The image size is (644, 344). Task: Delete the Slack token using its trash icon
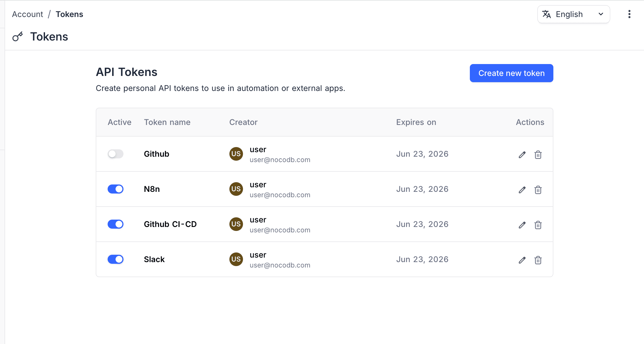point(538,260)
